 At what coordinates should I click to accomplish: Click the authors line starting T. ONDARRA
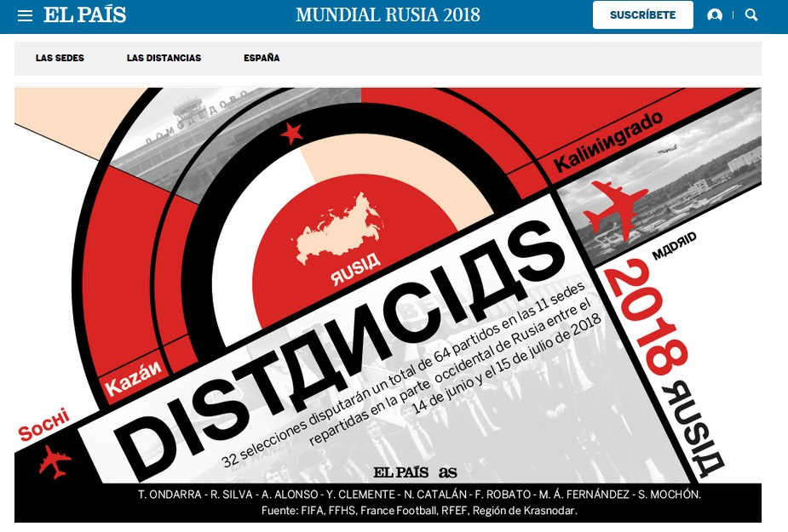coord(419,495)
